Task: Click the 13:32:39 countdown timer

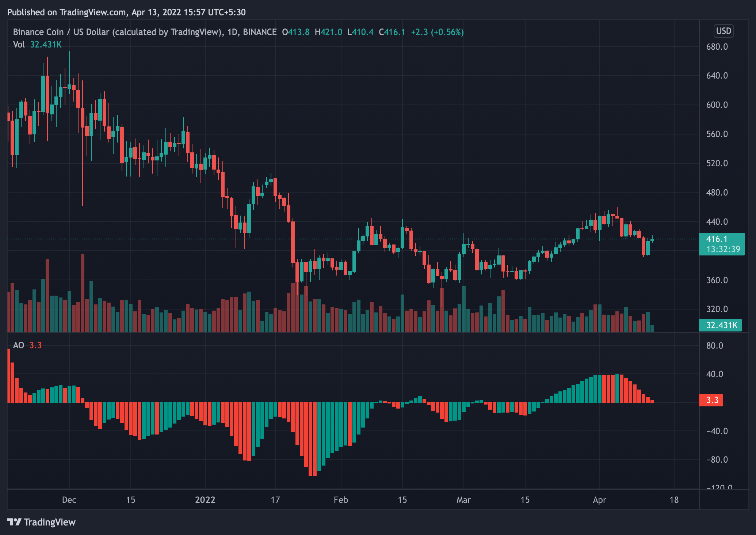Action: tap(723, 249)
